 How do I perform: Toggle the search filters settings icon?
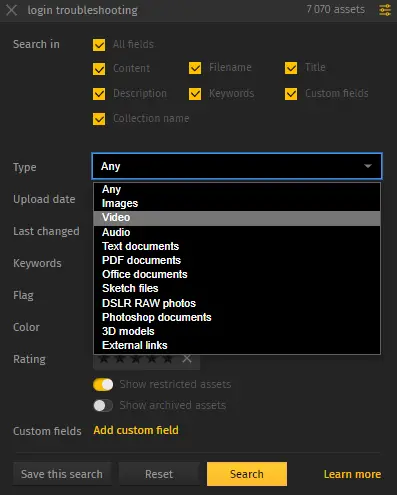(385, 10)
